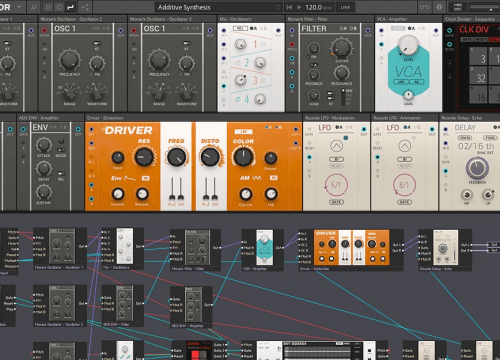Screen dimensions: 500x360
Task: Select LIN mode on the VCA
Action: tap(401, 82)
